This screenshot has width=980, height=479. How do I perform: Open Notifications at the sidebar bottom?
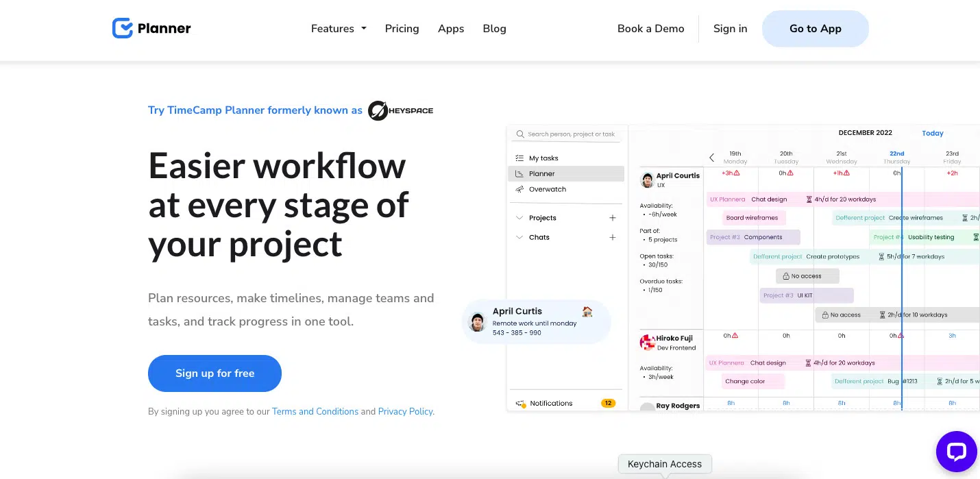551,403
